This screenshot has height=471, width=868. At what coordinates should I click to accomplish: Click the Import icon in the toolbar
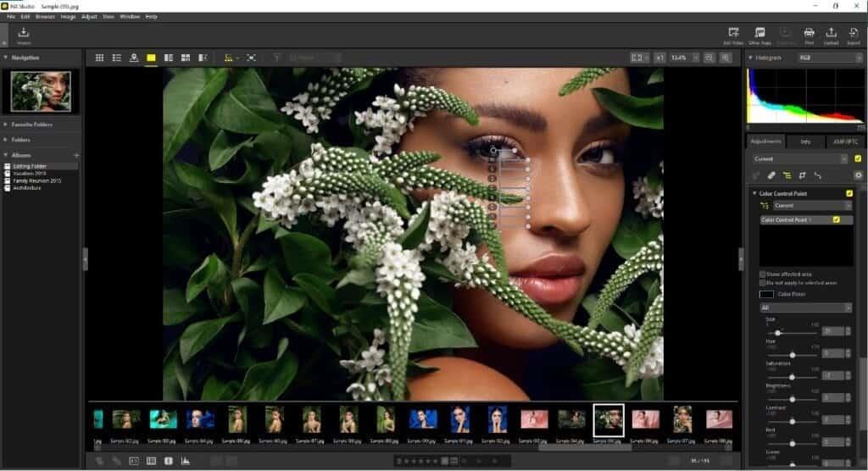point(23,34)
